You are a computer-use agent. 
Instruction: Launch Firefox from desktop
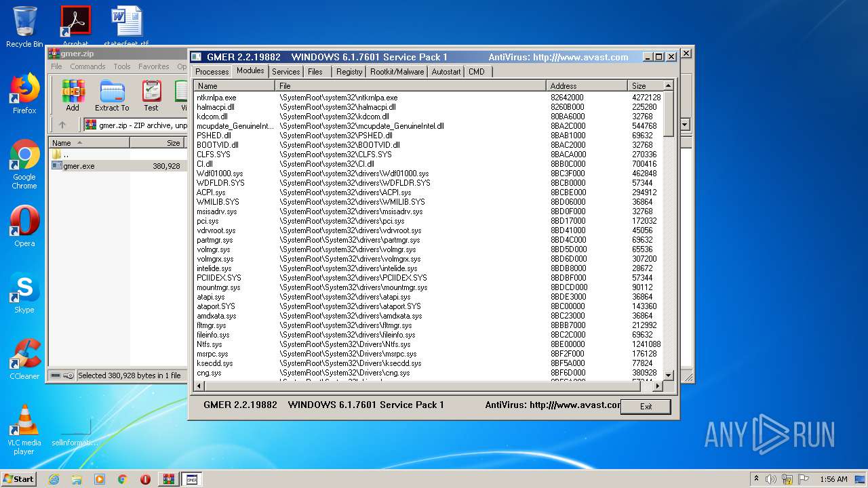(x=24, y=94)
